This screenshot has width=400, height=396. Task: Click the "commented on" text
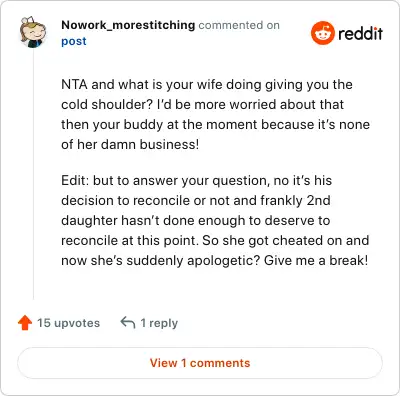pos(239,25)
